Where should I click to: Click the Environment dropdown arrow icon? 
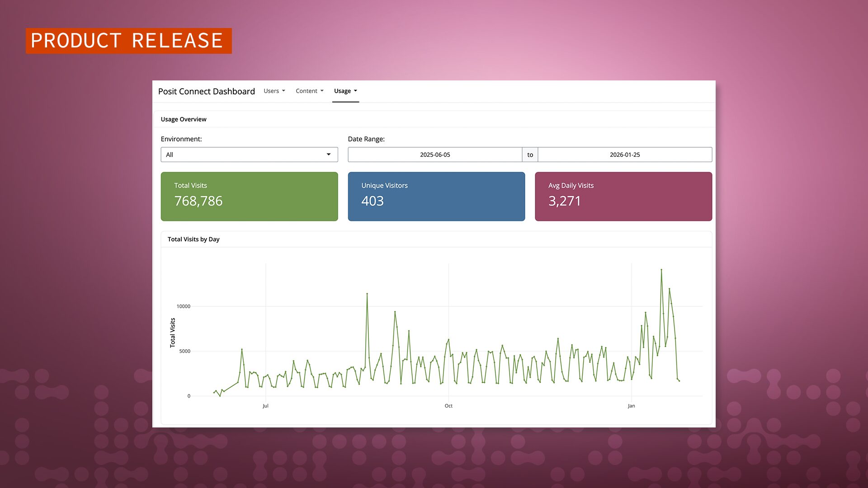point(329,155)
